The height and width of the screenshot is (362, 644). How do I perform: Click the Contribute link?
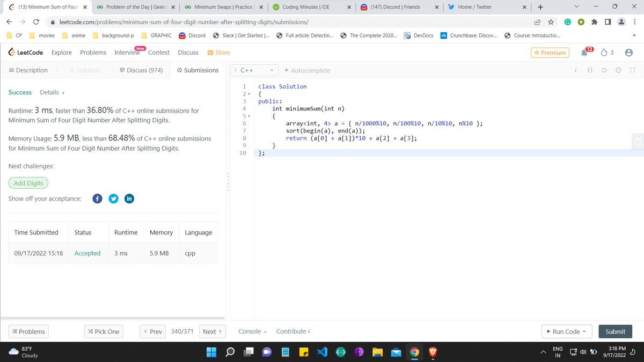(x=293, y=331)
